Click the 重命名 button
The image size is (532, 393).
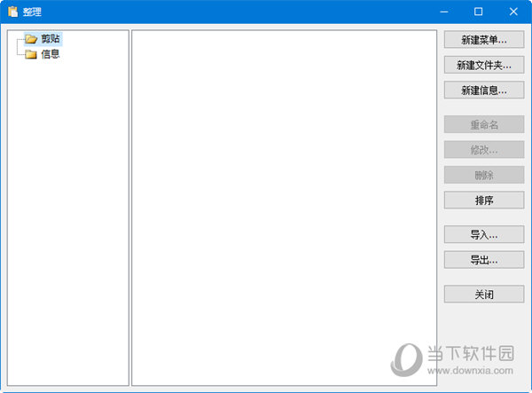pos(484,124)
